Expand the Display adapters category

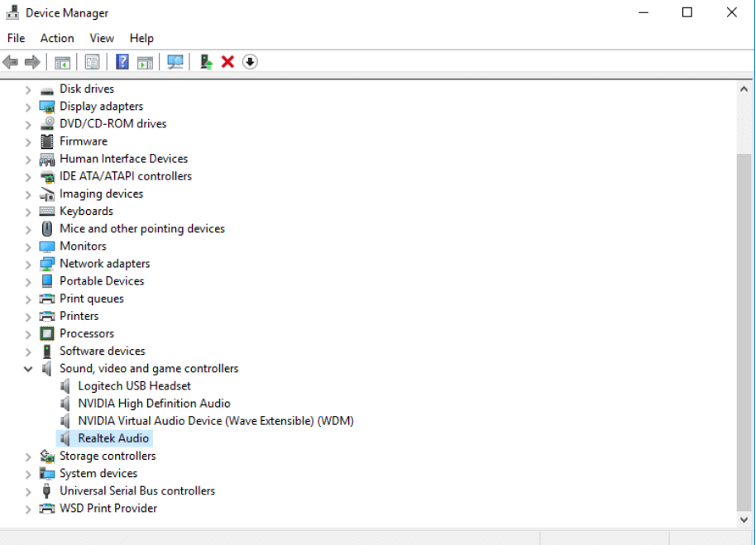tap(28, 107)
